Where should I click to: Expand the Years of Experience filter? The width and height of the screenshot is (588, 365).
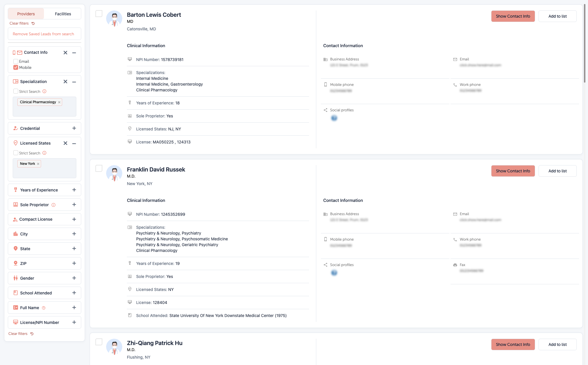coord(74,190)
